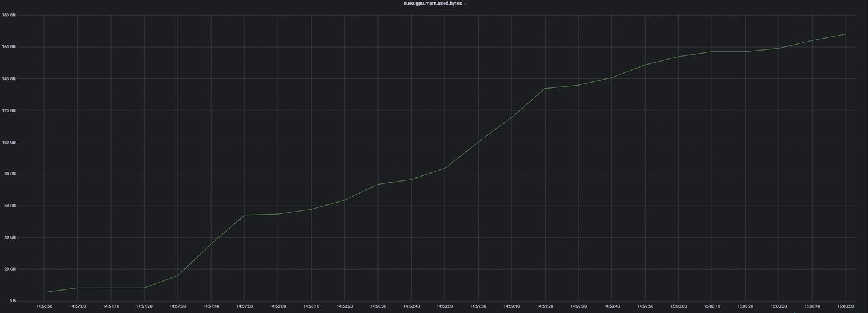Click the graph line point at 14:59:20
The height and width of the screenshot is (313, 868).
(545, 89)
